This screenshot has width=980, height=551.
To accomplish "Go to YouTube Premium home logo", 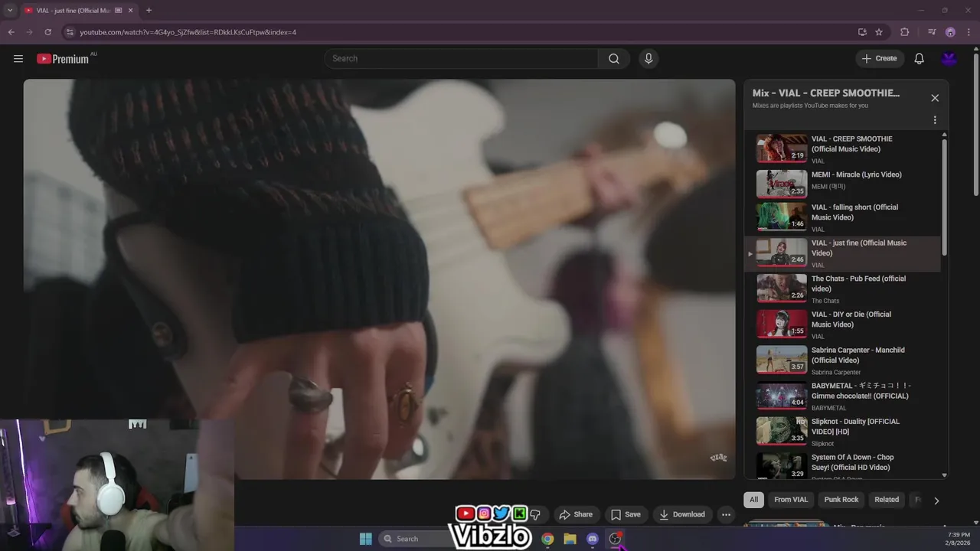I will [64, 58].
